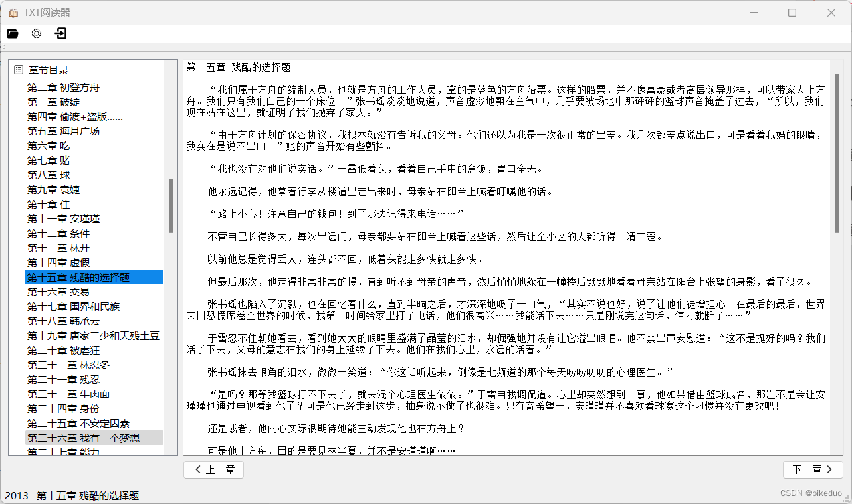Image resolution: width=852 pixels, height=504 pixels.
Task: Open chapter 第十六章 交易
Action: point(58,292)
